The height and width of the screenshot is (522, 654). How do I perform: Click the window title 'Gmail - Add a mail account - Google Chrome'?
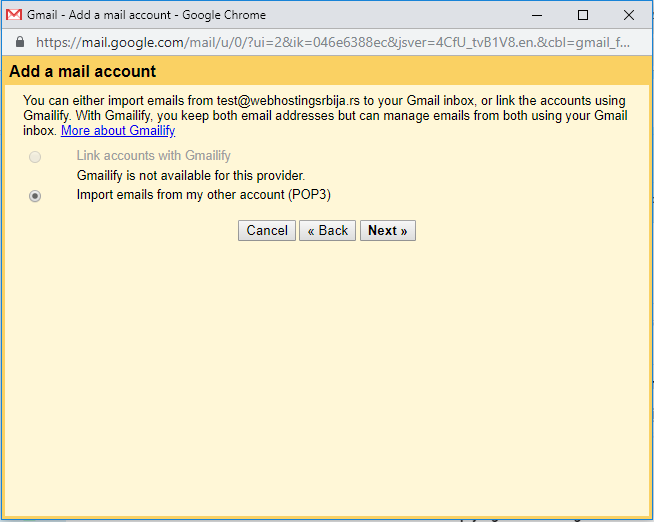click(146, 15)
